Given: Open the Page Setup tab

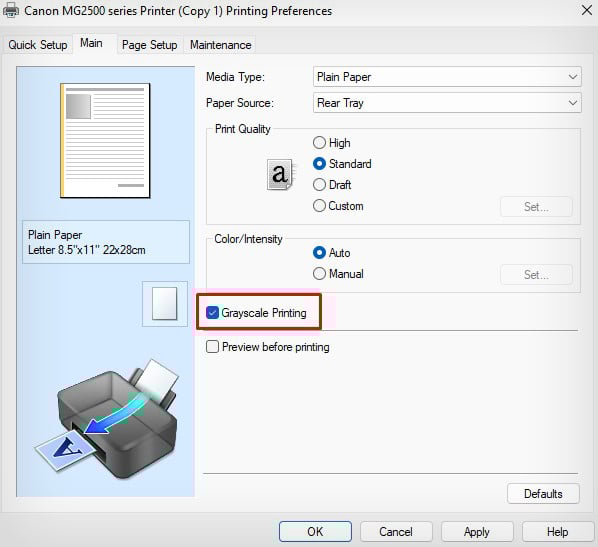Looking at the screenshot, I should coord(150,45).
